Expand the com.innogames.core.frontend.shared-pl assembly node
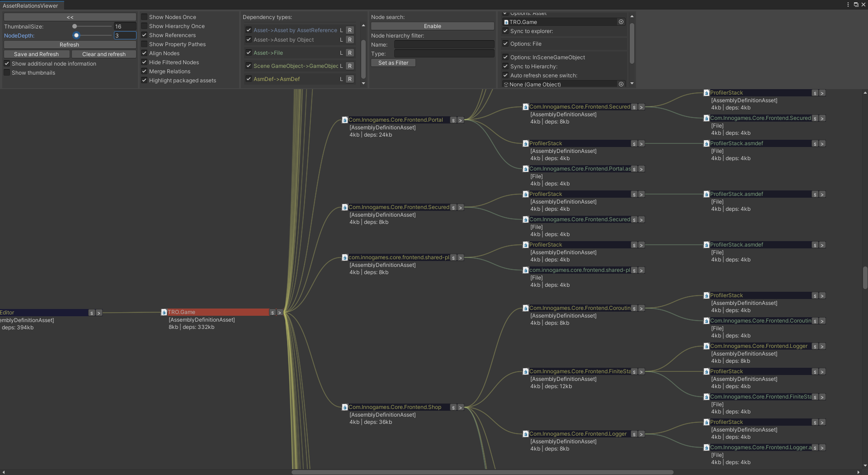 [461, 258]
